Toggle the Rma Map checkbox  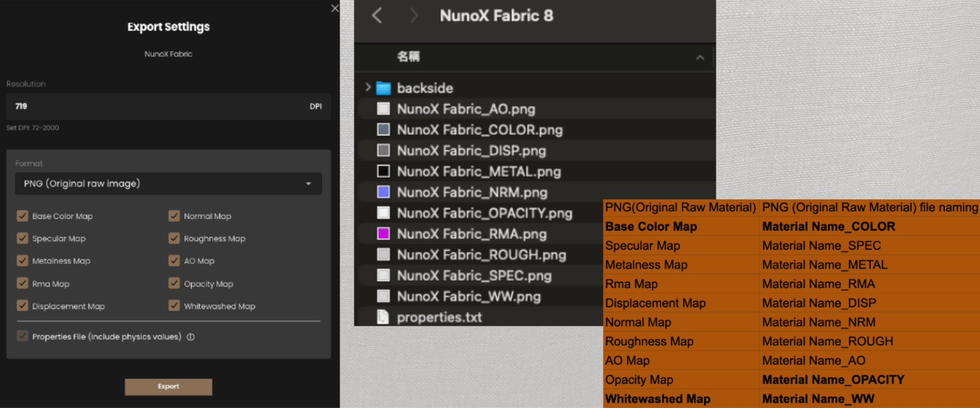coord(22,284)
